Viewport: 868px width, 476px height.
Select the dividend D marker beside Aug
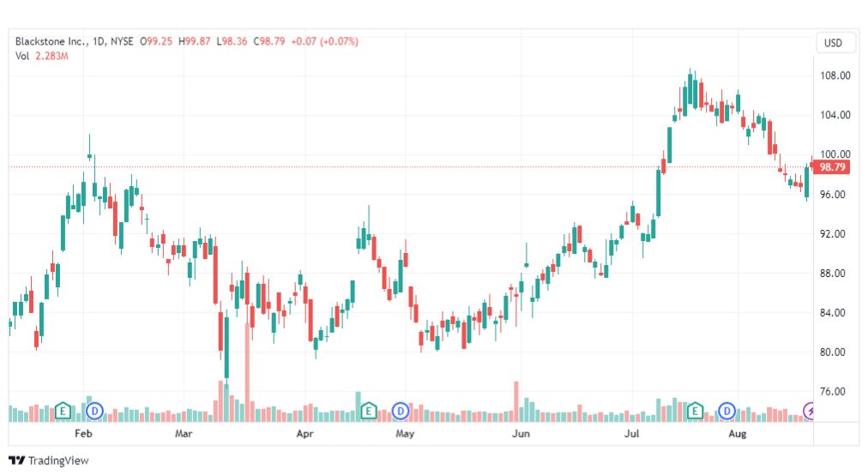(726, 411)
